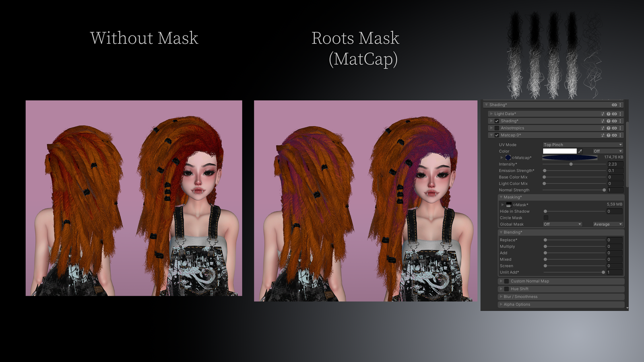
Task: Click the Normal Strength slider handle
Action: [604, 190]
